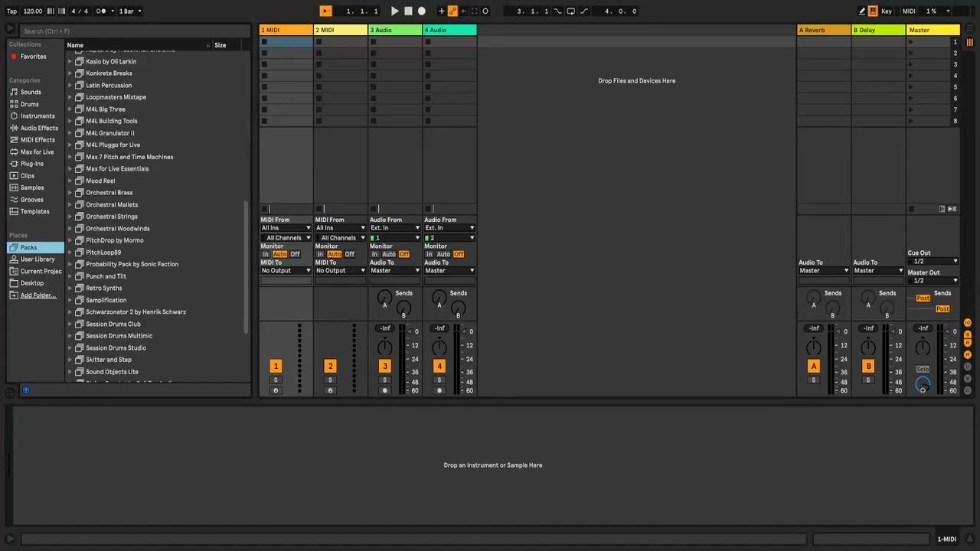The height and width of the screenshot is (551, 980).
Task: Select Audio Effects in browser categories
Action: 38,128
